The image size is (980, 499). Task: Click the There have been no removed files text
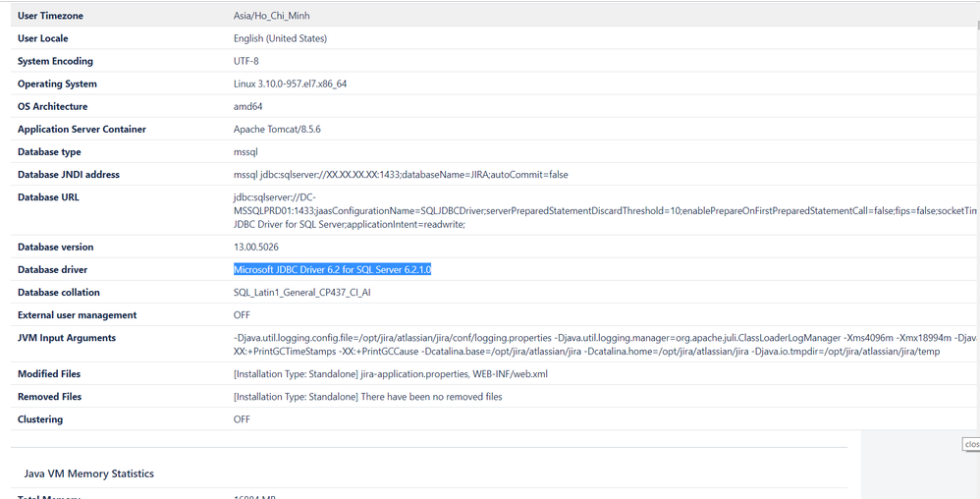click(x=431, y=397)
